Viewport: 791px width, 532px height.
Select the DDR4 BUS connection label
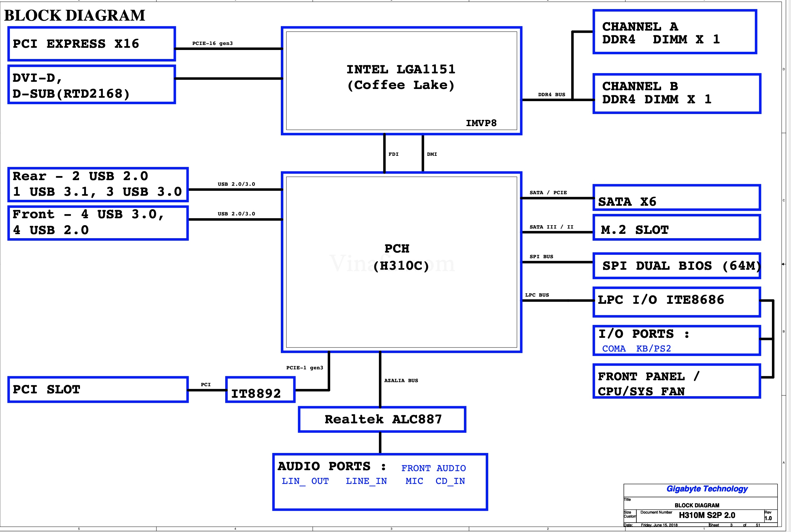point(551,94)
